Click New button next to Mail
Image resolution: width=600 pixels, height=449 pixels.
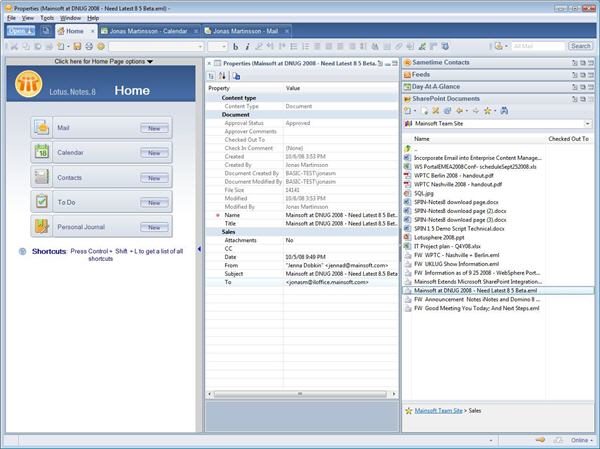tap(154, 129)
